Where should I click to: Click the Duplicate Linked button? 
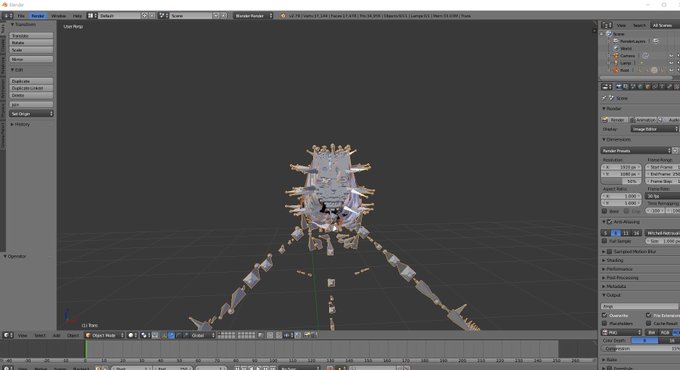click(31, 88)
